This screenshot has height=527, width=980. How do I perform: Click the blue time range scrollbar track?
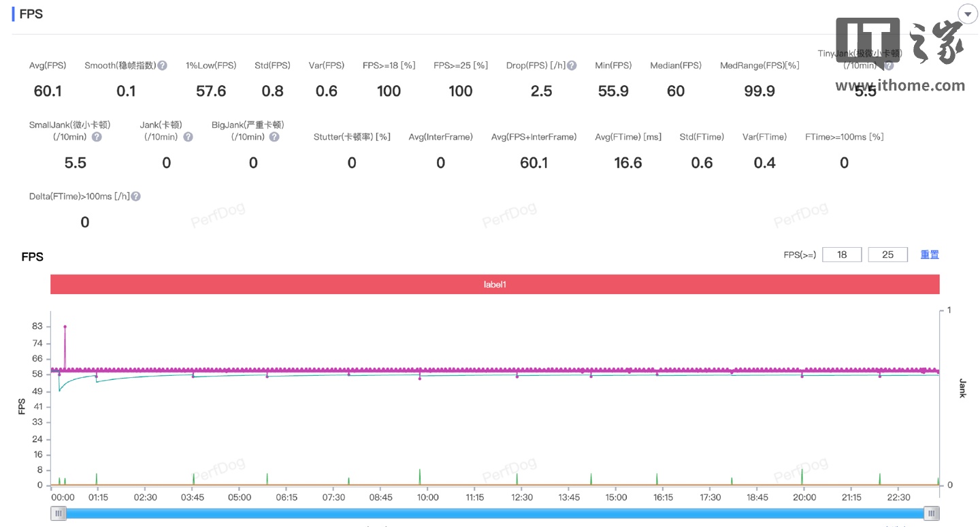pyautogui.click(x=495, y=513)
